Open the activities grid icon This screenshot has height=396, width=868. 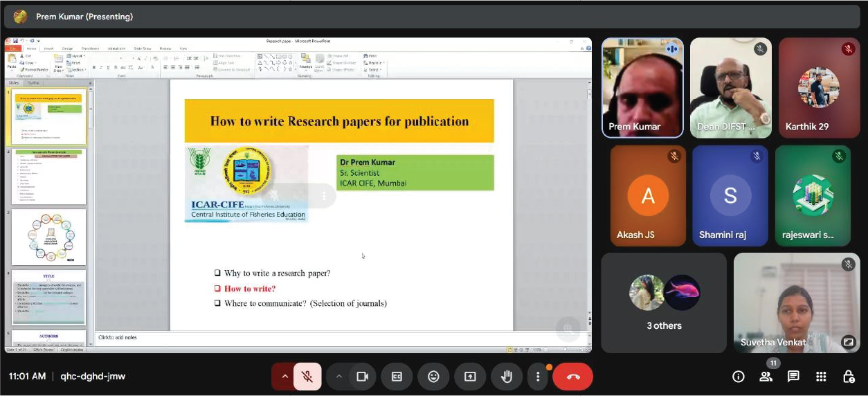pos(821,377)
